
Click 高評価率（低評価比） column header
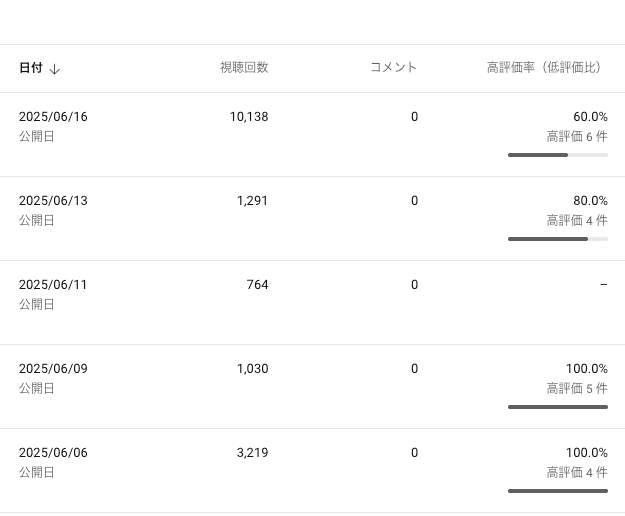(546, 68)
